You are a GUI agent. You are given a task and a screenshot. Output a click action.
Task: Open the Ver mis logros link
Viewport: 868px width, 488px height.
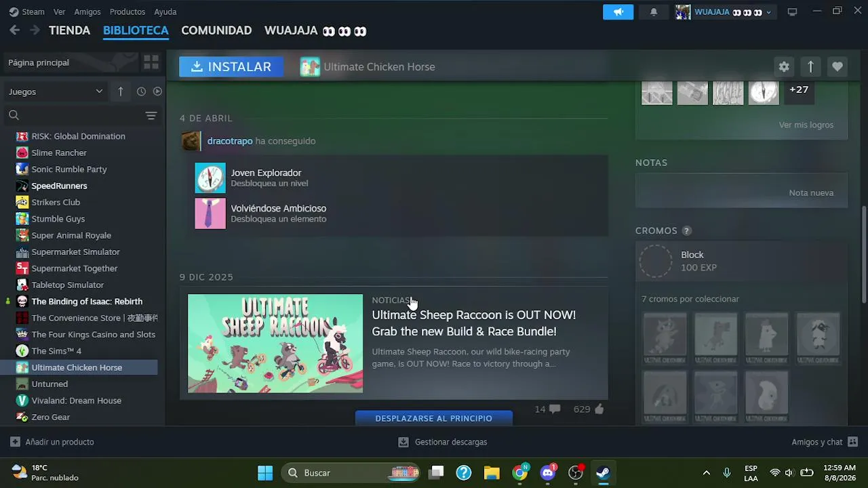[806, 125]
